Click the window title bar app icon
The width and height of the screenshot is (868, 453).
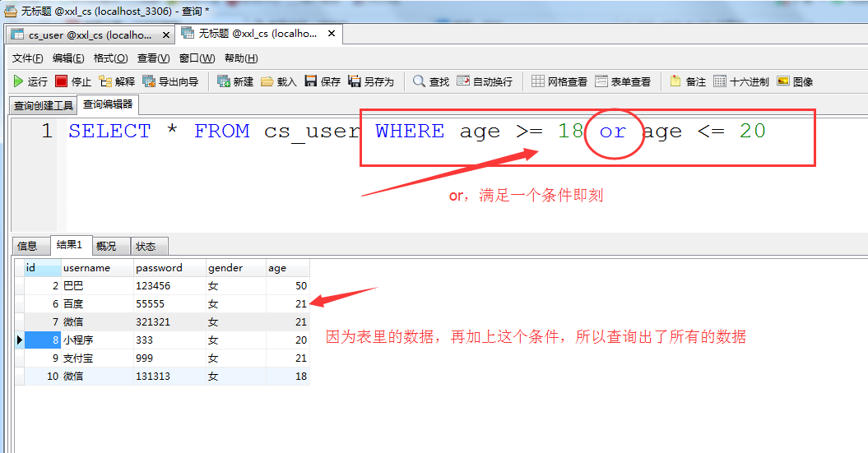pos(11,11)
